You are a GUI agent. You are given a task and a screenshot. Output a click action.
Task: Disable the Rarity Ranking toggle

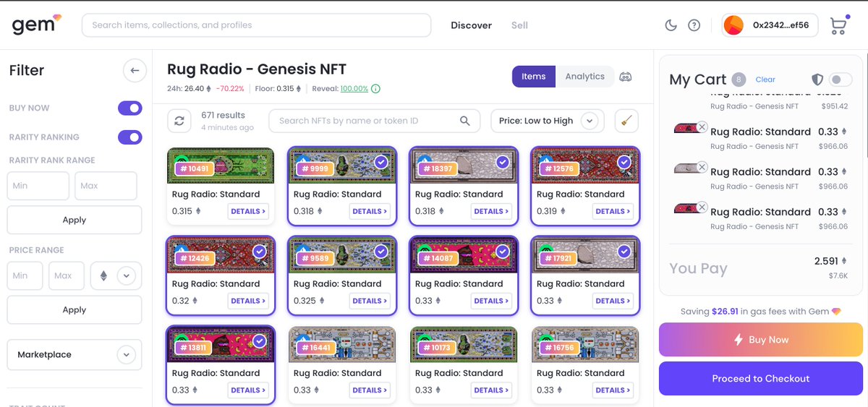[x=130, y=137]
